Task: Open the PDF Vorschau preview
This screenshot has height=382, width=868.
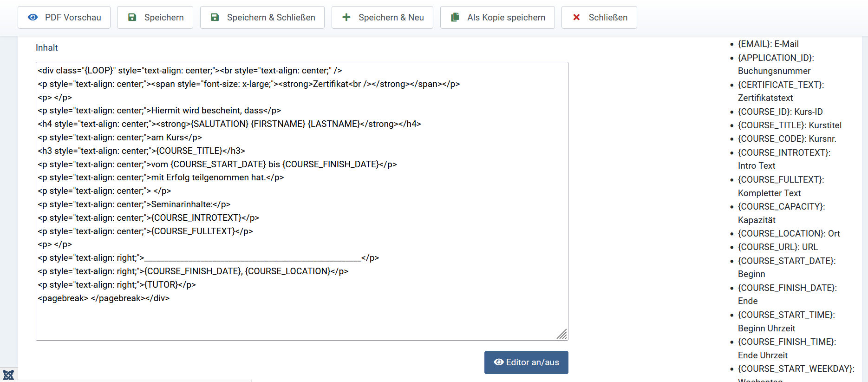Action: [x=64, y=17]
